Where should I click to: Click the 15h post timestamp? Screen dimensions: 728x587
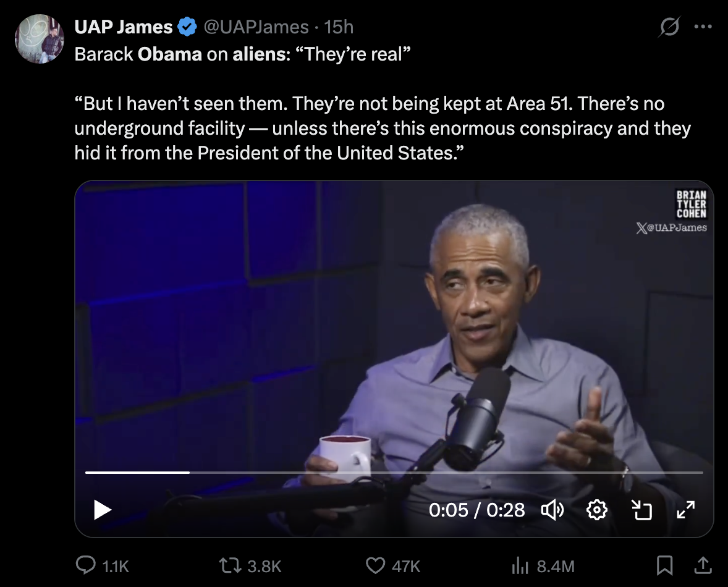(x=339, y=27)
